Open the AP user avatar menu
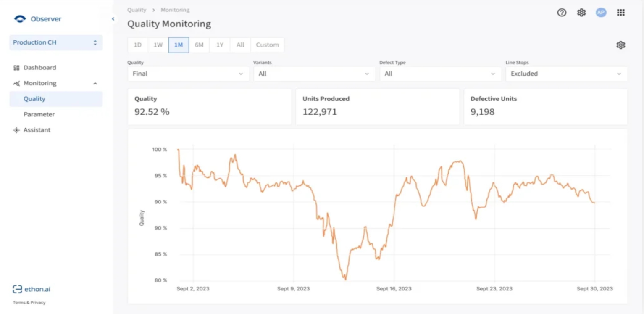 click(601, 13)
